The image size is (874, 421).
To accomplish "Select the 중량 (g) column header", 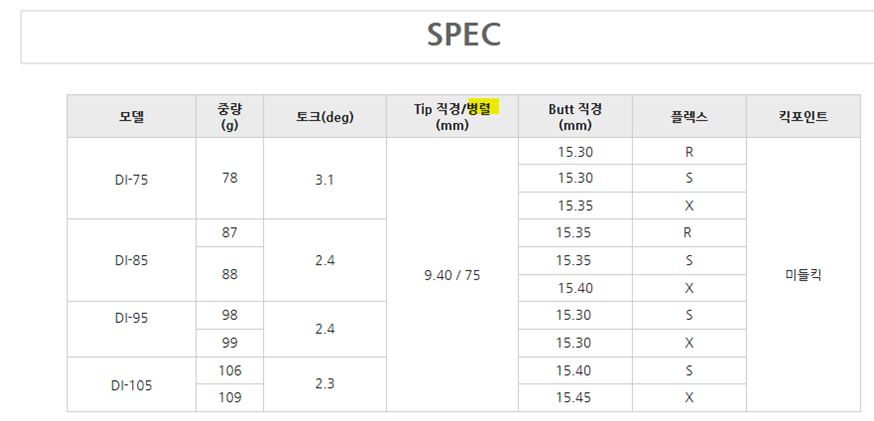I will tap(229, 116).
